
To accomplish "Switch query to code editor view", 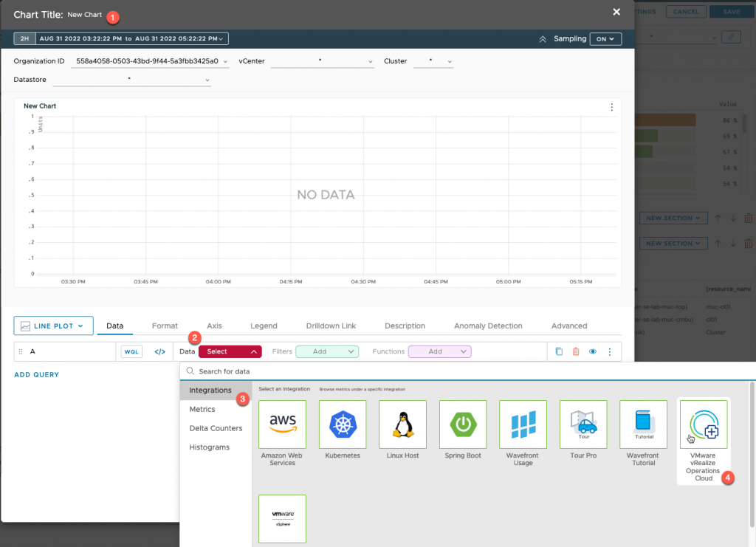I will click(x=159, y=351).
